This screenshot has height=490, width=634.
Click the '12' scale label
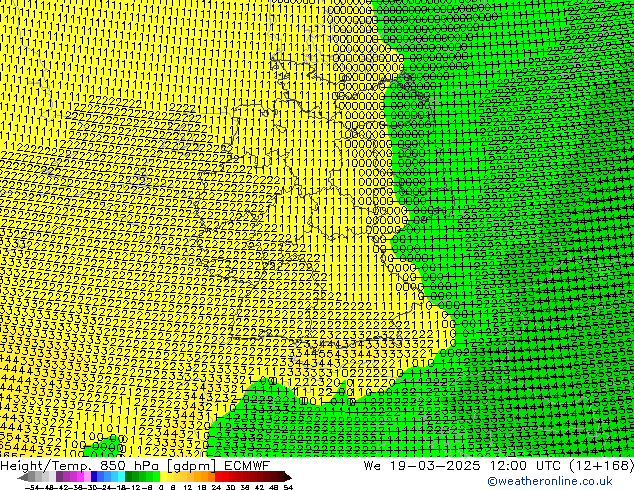tap(188, 487)
